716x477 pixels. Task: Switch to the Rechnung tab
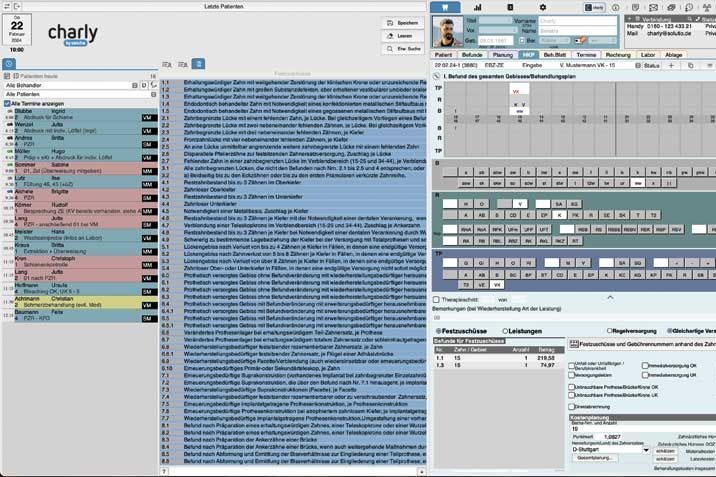coord(618,54)
